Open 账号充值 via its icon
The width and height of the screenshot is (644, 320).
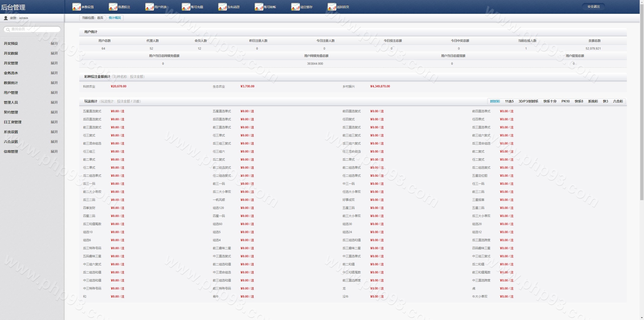tap(186, 7)
